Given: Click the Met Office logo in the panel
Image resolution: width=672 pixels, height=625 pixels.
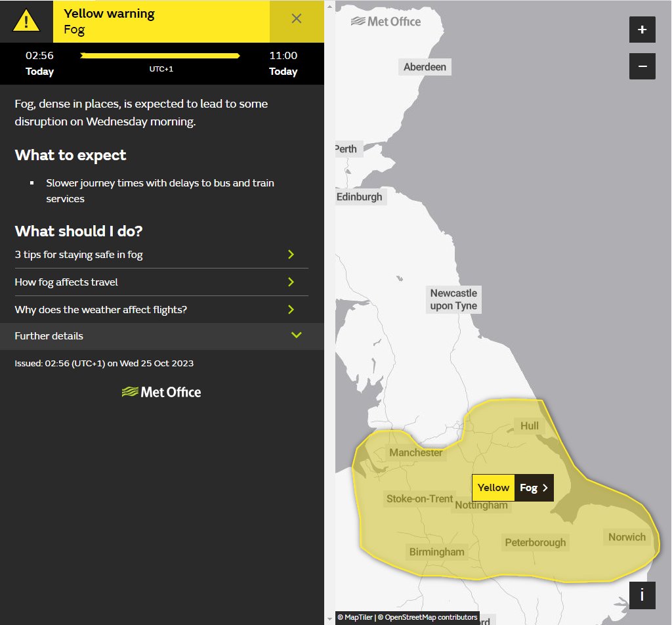Looking at the screenshot, I should click(161, 392).
